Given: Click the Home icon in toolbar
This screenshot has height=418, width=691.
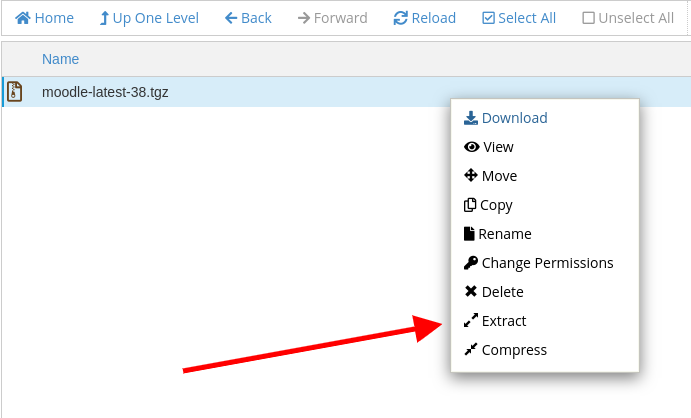Looking at the screenshot, I should pos(23,18).
